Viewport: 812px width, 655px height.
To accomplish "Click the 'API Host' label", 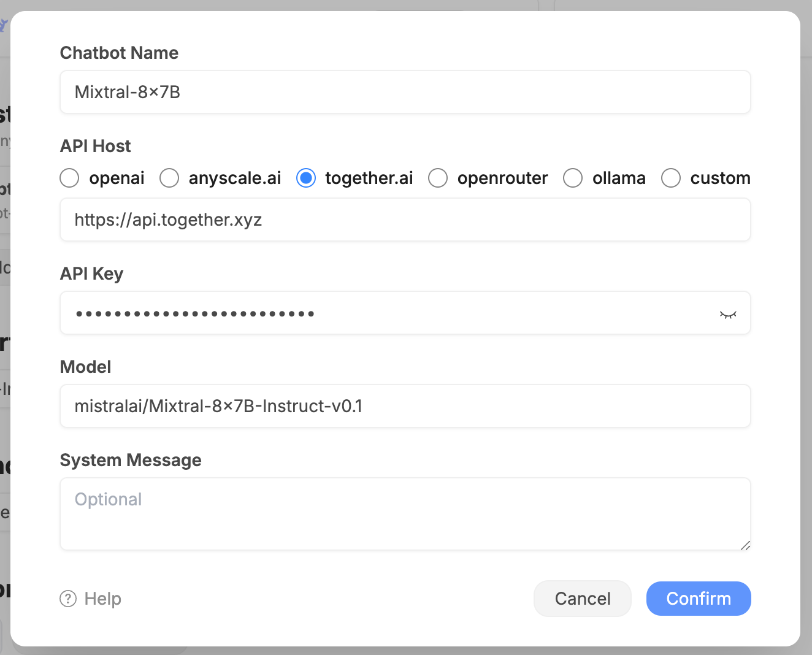I will (x=96, y=146).
